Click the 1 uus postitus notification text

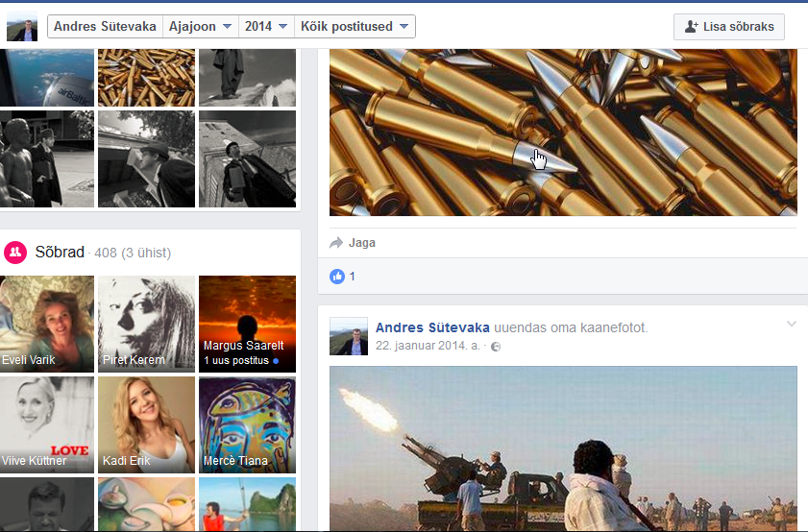pyautogui.click(x=236, y=360)
